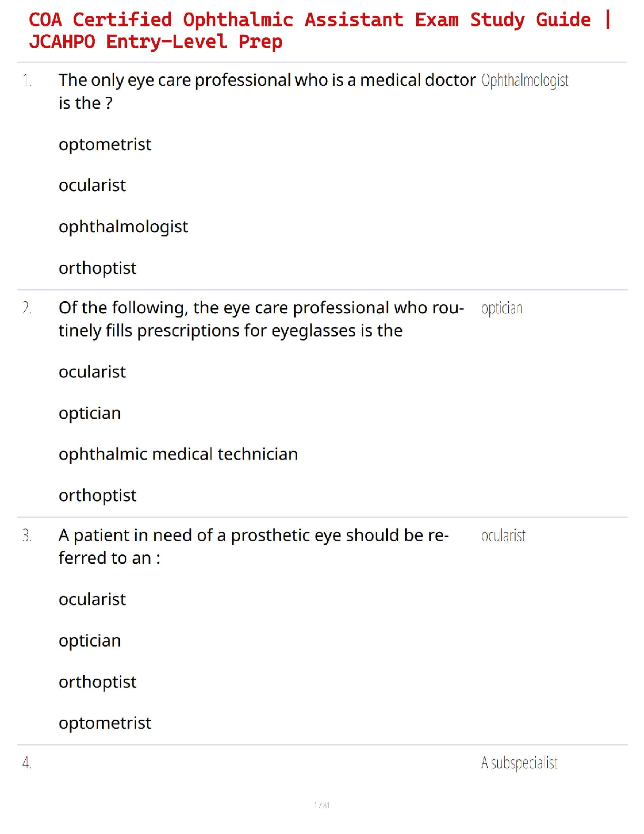The height and width of the screenshot is (834, 644).
Task: Click the red COA Exam Study Guide title
Action: [x=319, y=31]
